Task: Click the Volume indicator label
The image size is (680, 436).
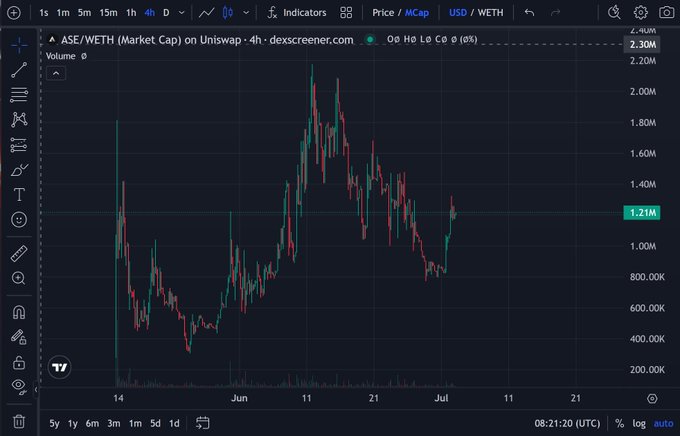Action: coord(61,56)
